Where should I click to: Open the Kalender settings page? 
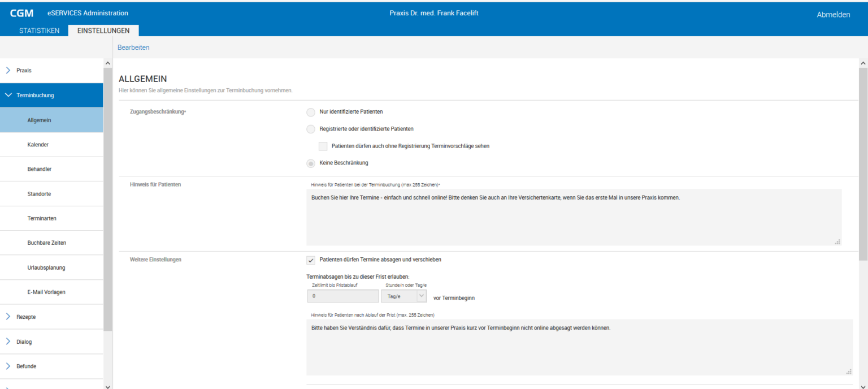(37, 144)
